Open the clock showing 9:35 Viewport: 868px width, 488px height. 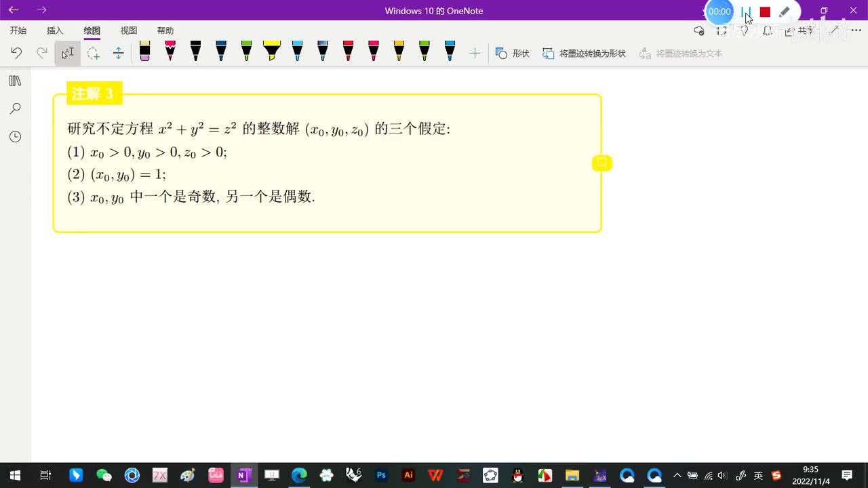(x=810, y=475)
